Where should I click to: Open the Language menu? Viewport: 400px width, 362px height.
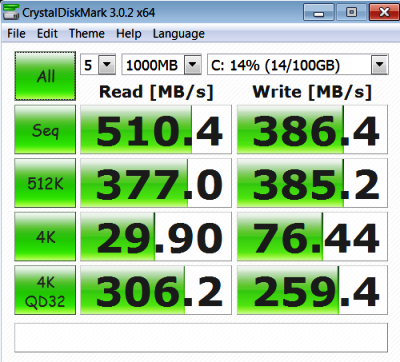(x=179, y=34)
